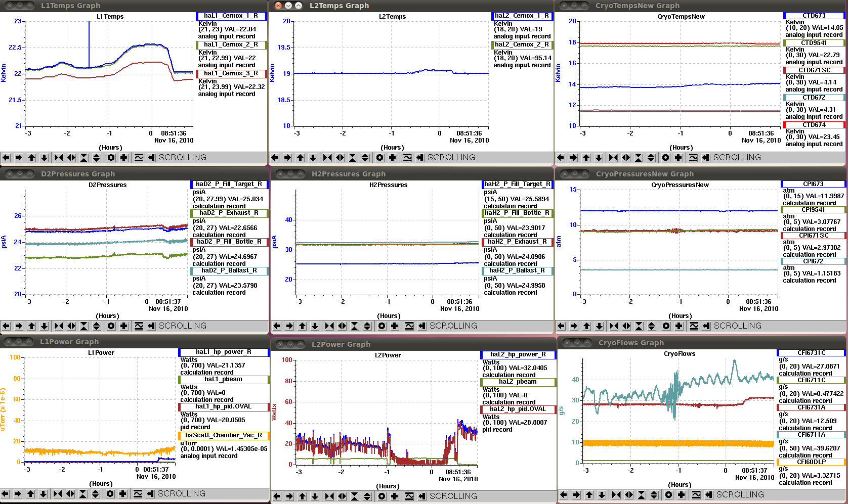Select the CTD674 red curve legend

point(814,125)
